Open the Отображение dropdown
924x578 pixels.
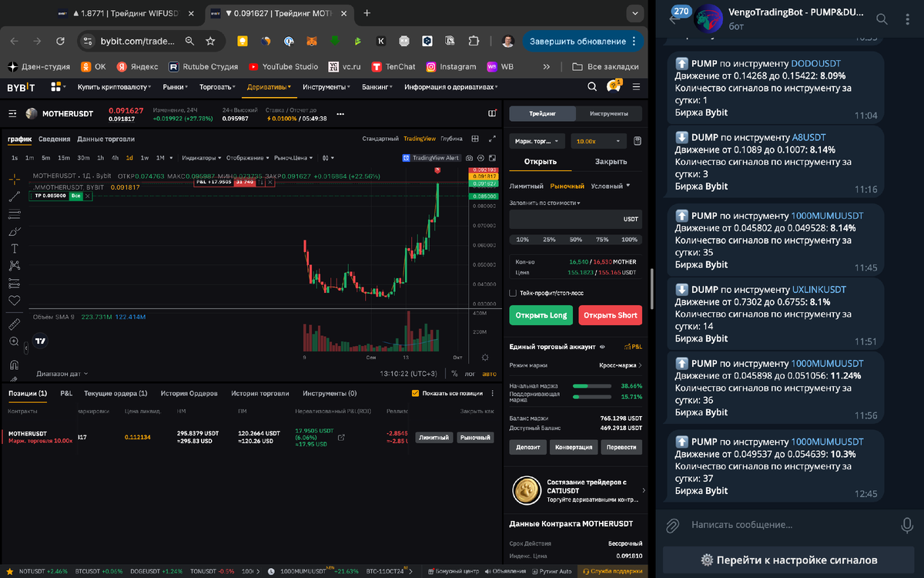pos(247,158)
